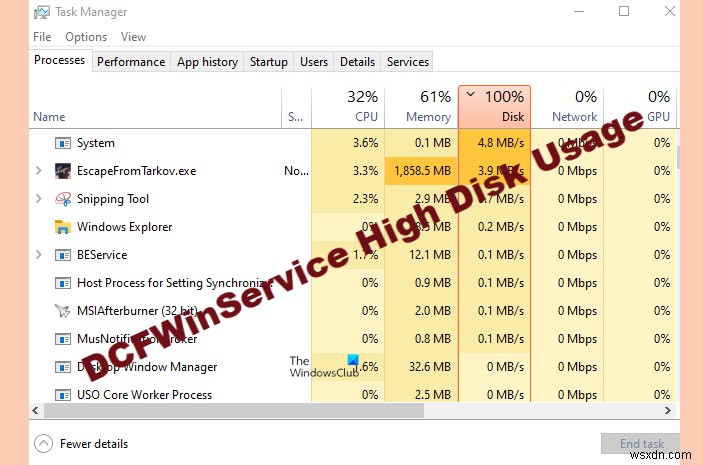Click the Windows Explorer folder icon
703x465 pixels.
63,227
